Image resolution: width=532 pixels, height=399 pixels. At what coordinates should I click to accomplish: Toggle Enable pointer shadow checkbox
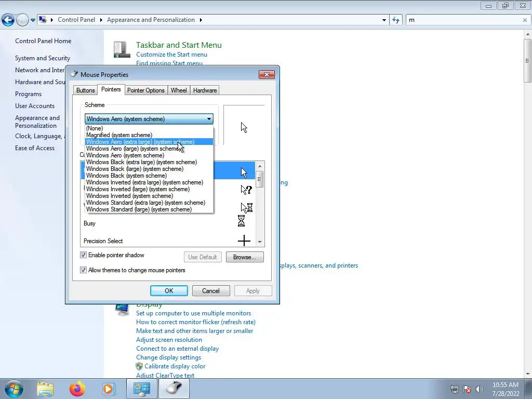point(83,255)
